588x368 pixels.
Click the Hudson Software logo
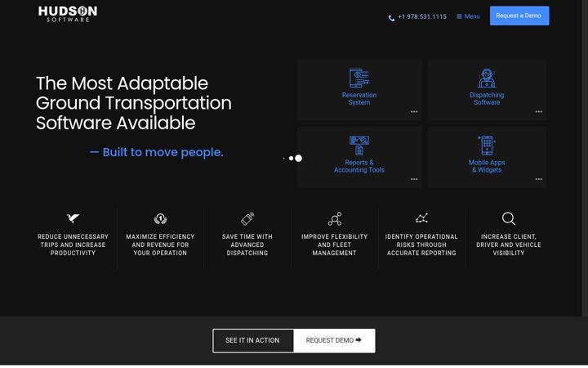point(68,14)
